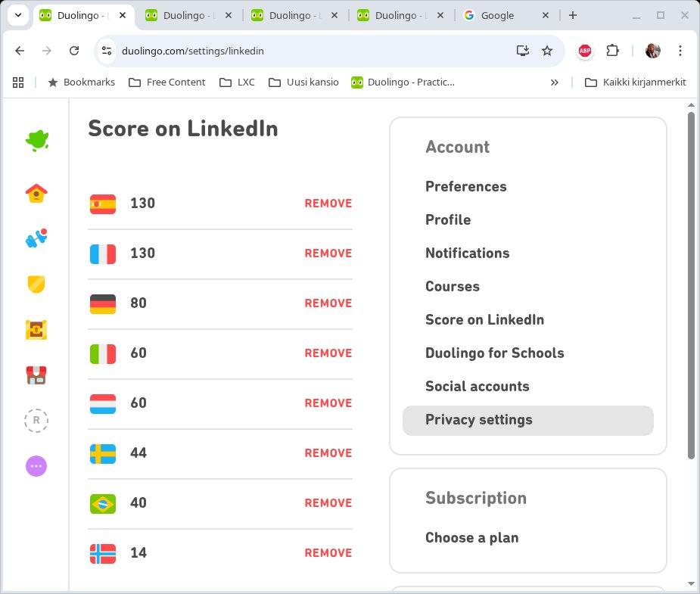
Task: Open the Practice dumbbell sidebar icon
Action: click(36, 238)
